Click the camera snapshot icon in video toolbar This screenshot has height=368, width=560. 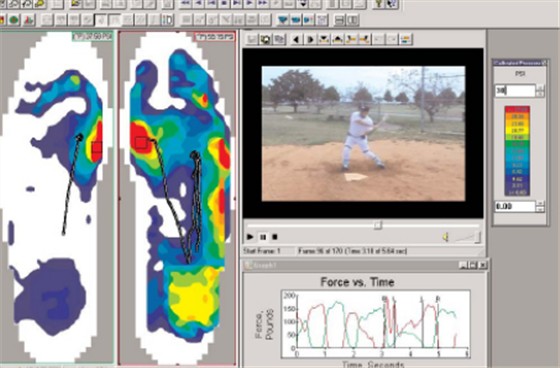point(265,39)
